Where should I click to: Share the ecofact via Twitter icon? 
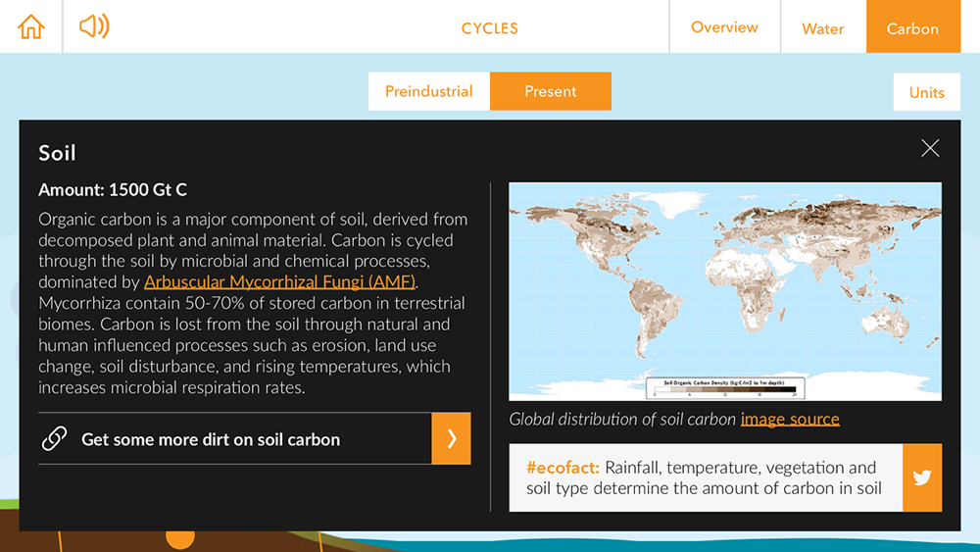(x=921, y=477)
